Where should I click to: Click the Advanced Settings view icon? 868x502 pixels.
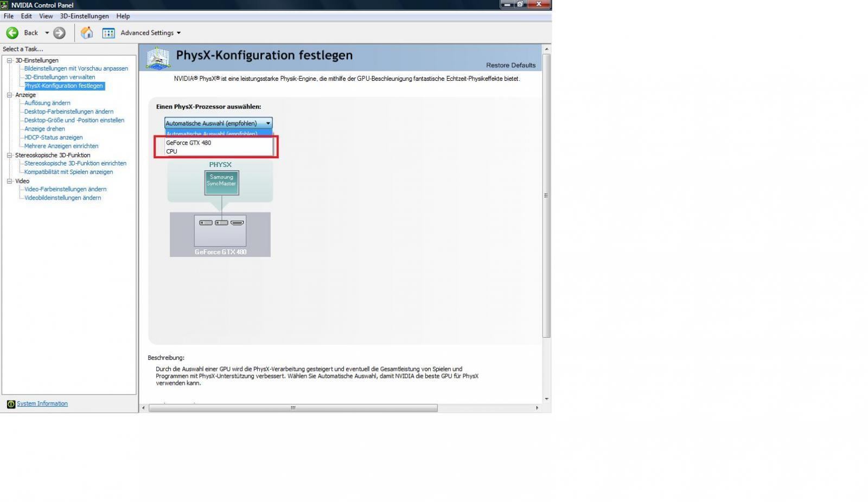coord(108,33)
